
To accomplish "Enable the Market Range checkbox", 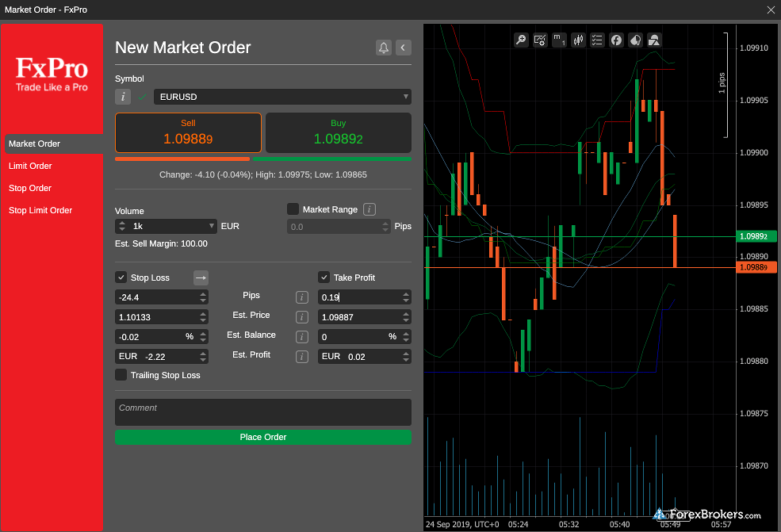I will click(293, 209).
